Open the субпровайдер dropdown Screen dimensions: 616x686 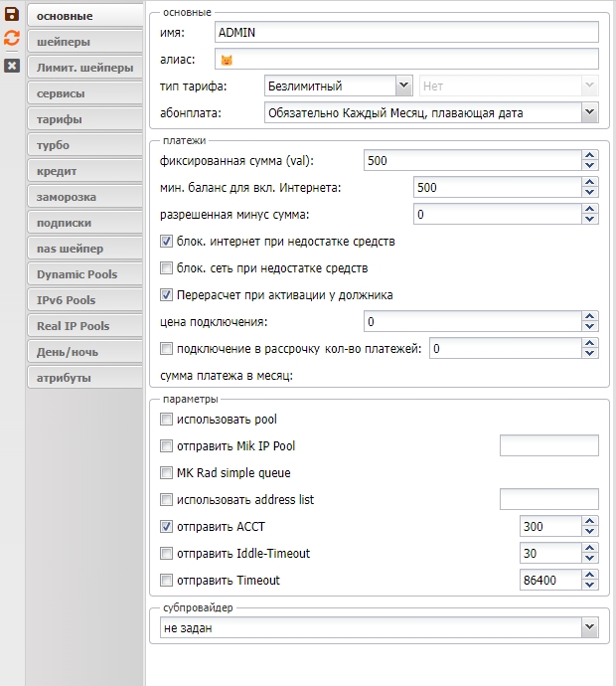click(589, 627)
